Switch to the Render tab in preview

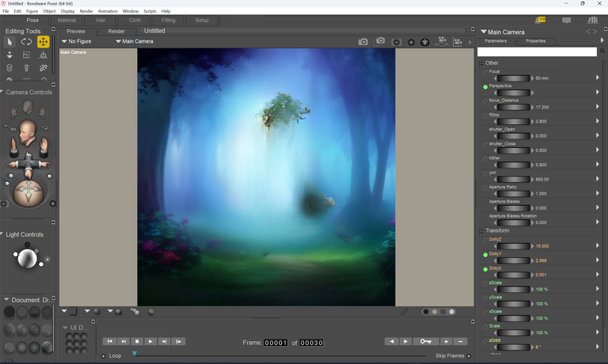tap(116, 31)
